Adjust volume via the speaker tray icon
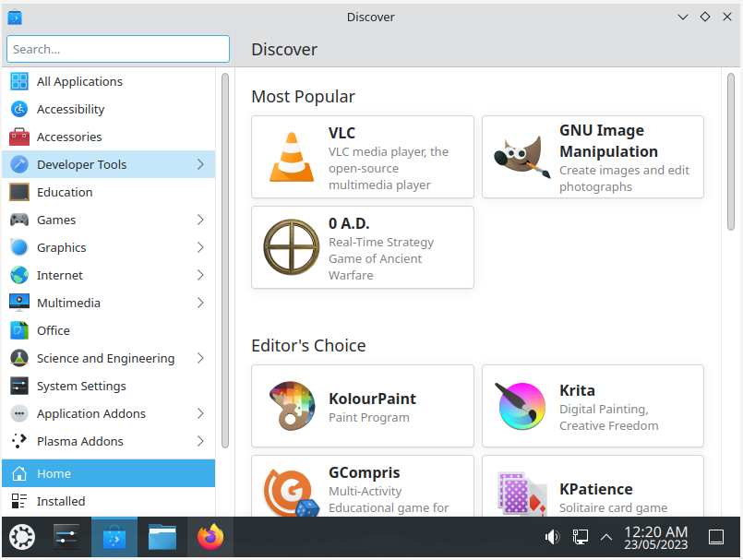 coord(551,536)
